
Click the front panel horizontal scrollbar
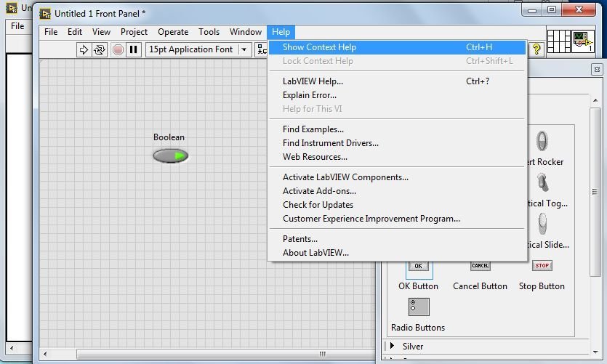pos(226,354)
